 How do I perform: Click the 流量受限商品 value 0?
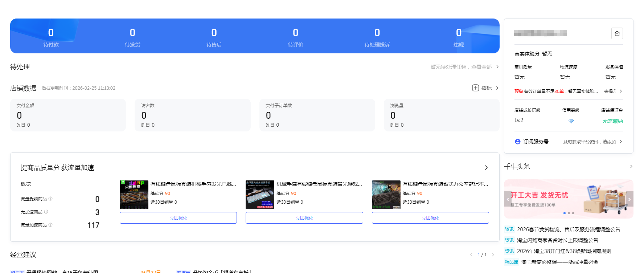click(x=97, y=199)
